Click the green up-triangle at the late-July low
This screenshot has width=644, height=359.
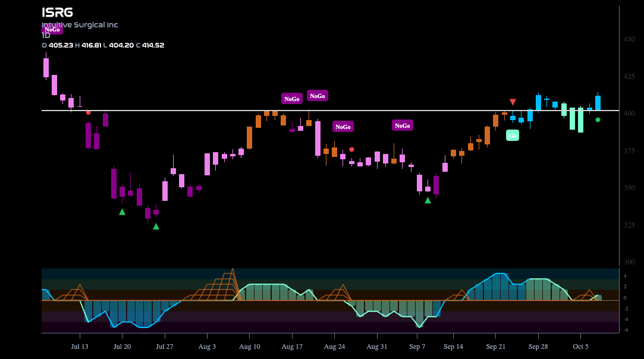(156, 226)
